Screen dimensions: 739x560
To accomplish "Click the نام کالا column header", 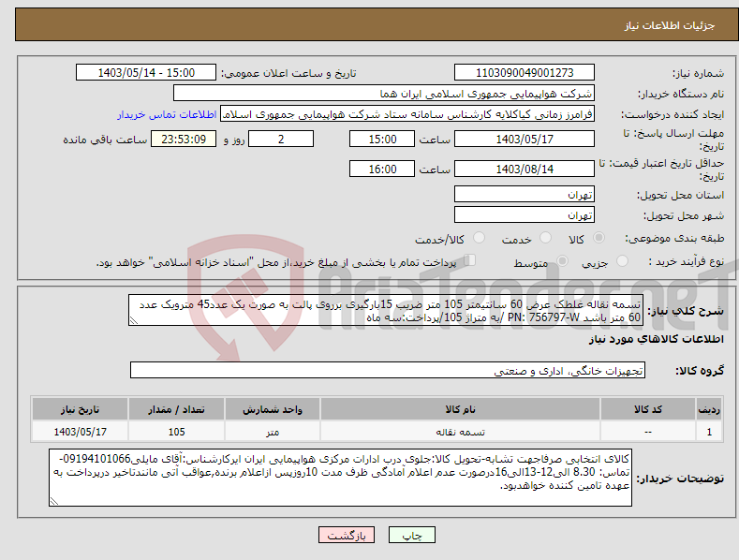I will (x=460, y=409).
